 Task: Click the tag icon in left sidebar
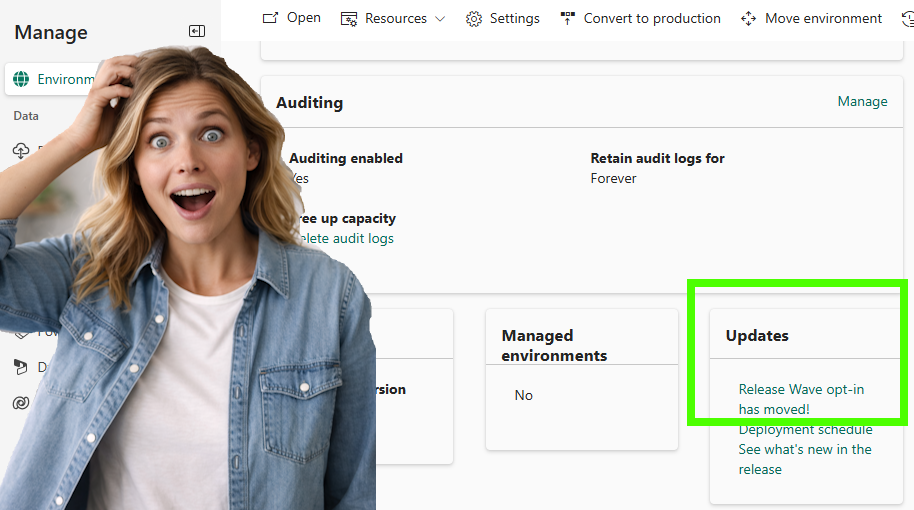(21, 333)
